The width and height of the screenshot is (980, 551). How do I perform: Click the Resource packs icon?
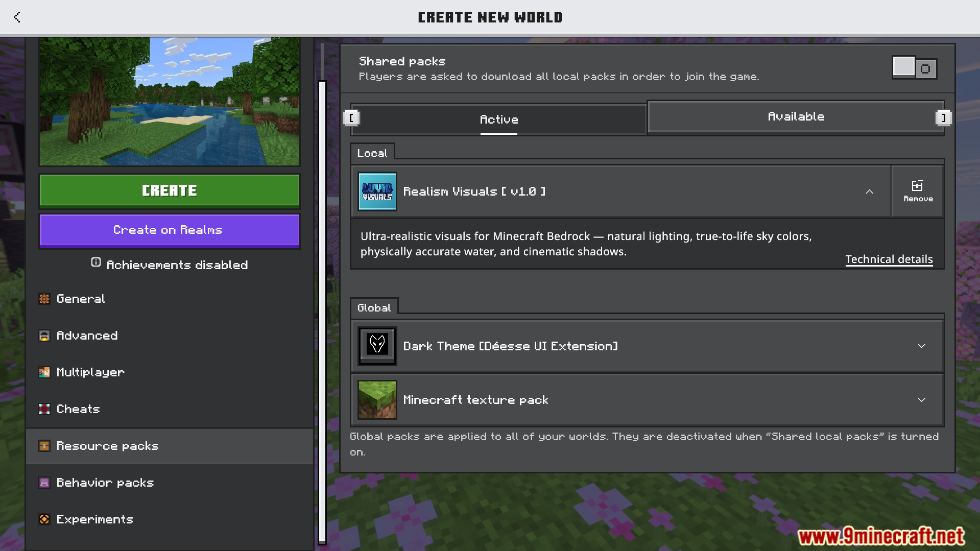[44, 446]
